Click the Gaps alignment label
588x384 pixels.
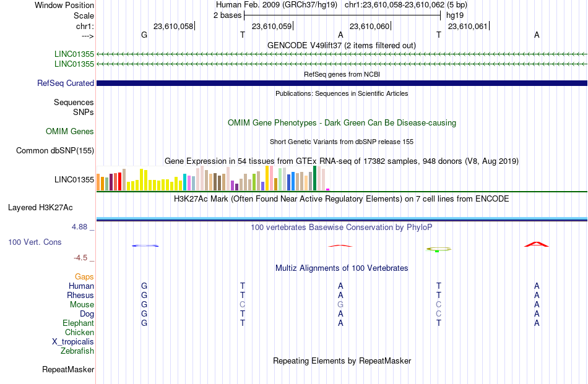click(84, 276)
